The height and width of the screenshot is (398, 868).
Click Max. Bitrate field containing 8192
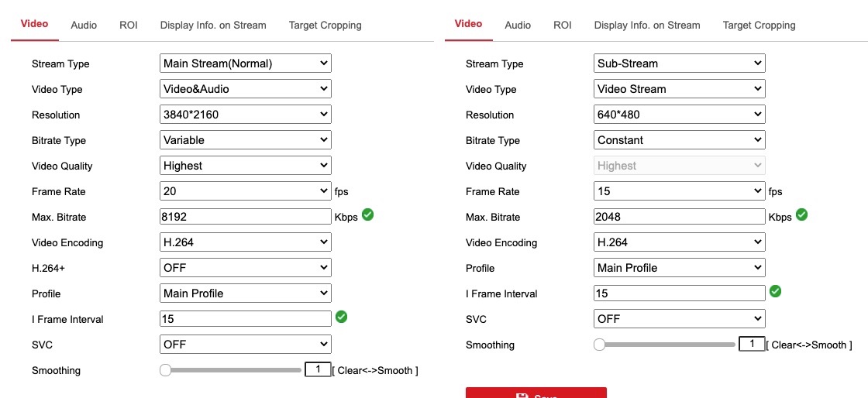[245, 217]
